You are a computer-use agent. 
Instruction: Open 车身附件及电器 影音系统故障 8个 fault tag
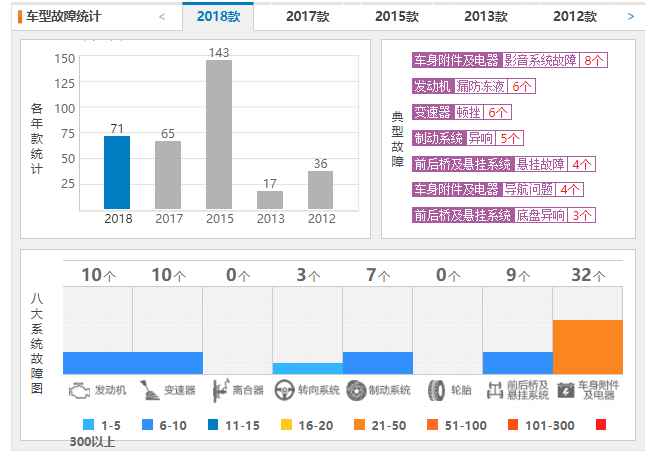[510, 60]
